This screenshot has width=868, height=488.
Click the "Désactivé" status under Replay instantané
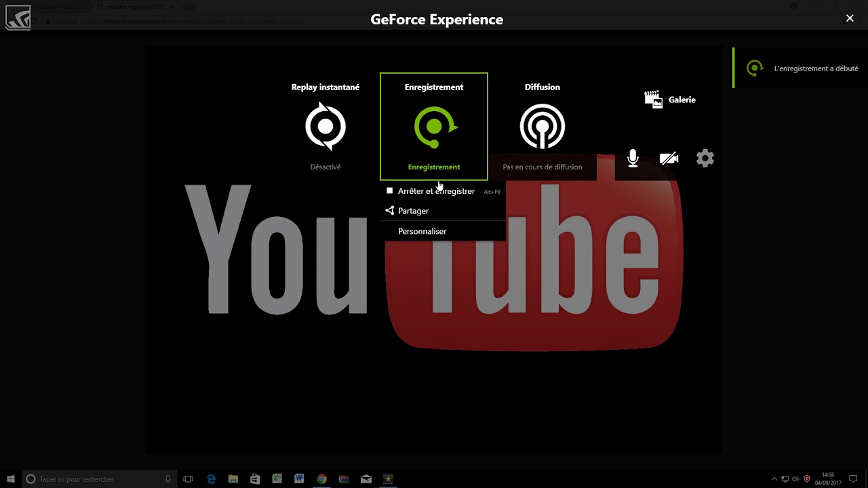tap(325, 167)
